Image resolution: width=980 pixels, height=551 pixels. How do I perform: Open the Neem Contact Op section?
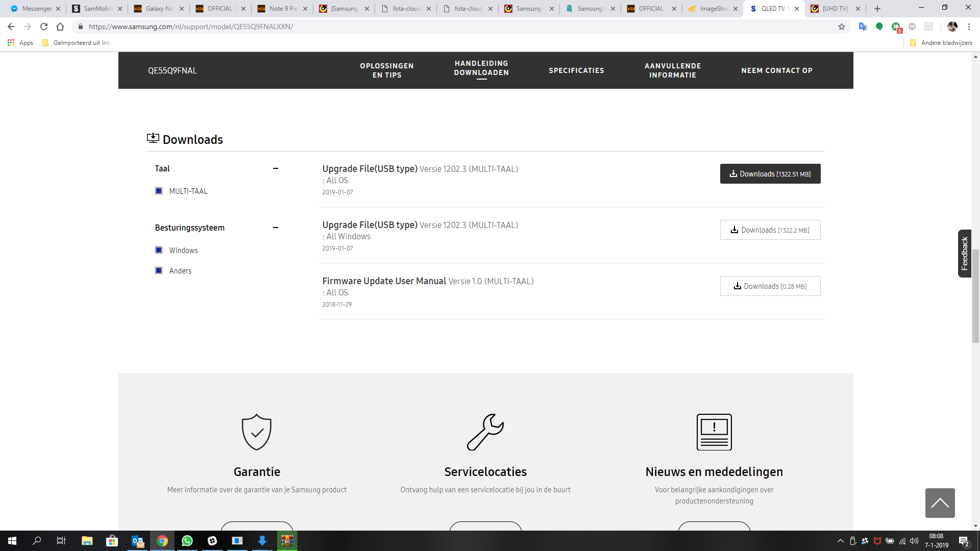(x=776, y=70)
